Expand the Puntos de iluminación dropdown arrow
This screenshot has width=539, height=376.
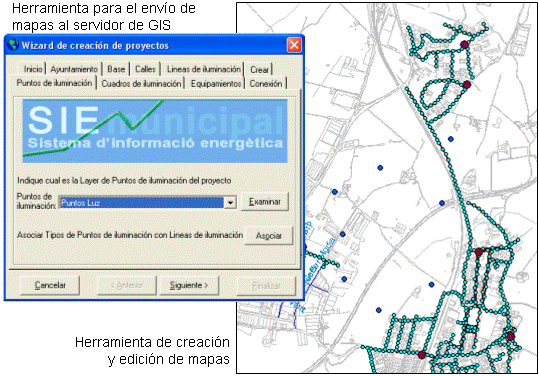pos(230,202)
